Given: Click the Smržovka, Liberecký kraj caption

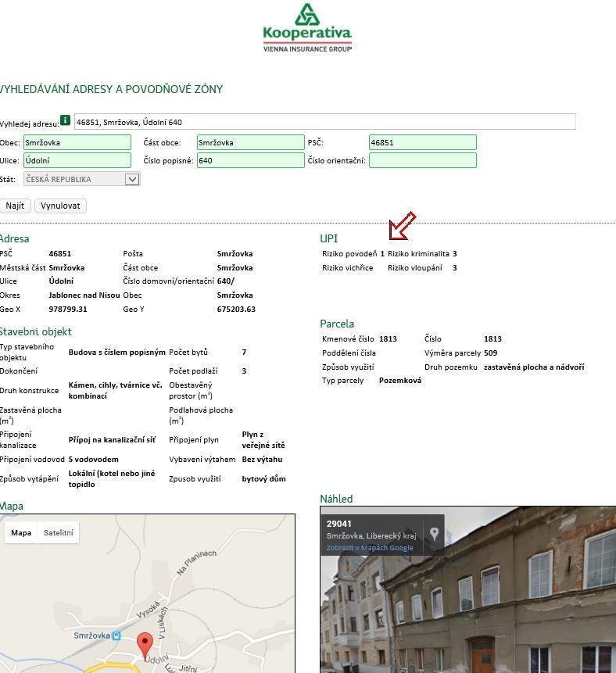Looking at the screenshot, I should click(x=371, y=535).
